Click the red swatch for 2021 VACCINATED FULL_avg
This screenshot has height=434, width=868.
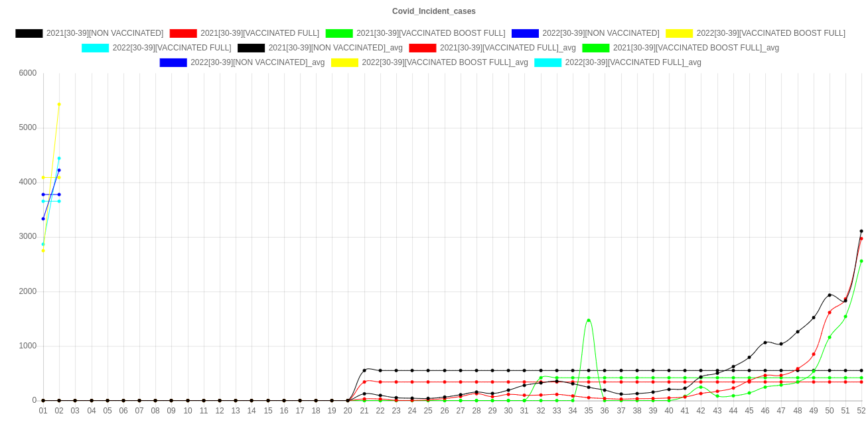[422, 48]
